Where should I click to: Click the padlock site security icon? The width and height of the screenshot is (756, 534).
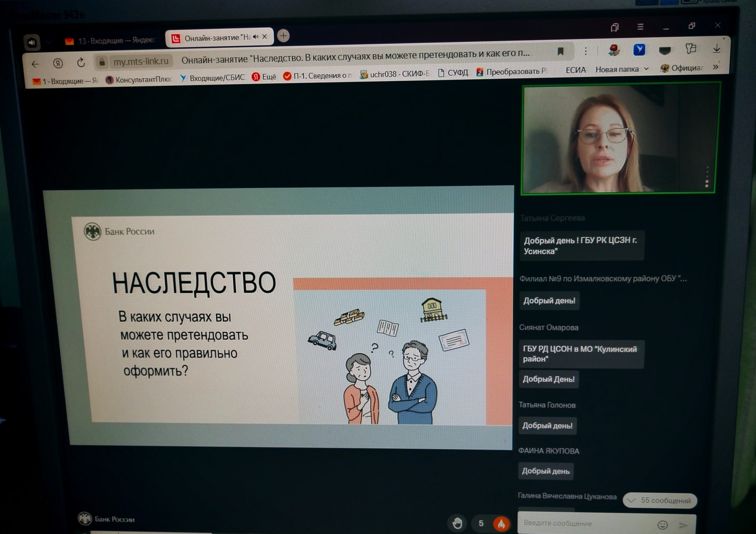click(x=102, y=62)
